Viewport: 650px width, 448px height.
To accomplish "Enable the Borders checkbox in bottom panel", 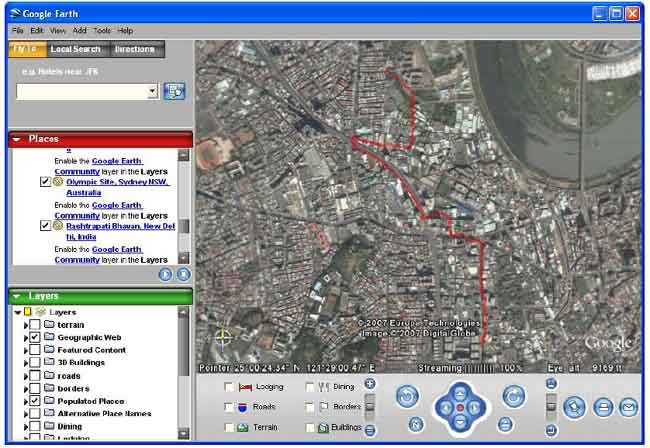I will pyautogui.click(x=310, y=407).
